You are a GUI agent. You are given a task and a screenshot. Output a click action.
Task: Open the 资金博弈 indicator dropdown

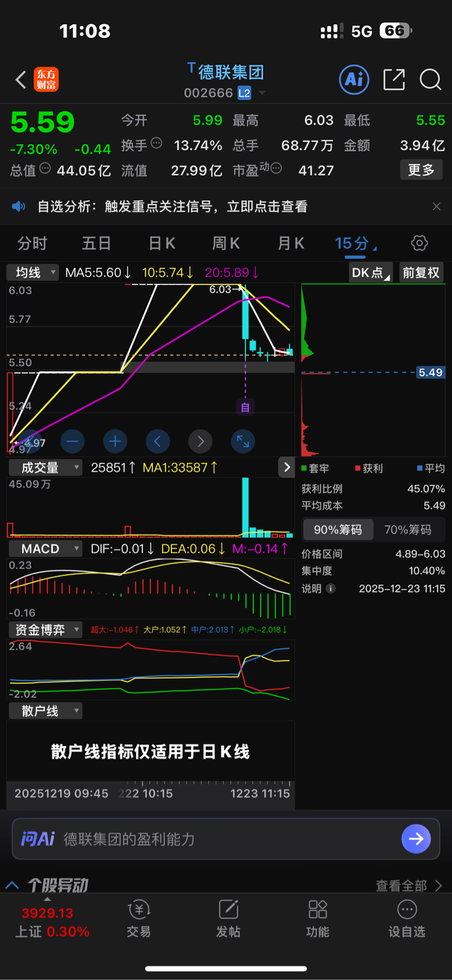point(45,630)
